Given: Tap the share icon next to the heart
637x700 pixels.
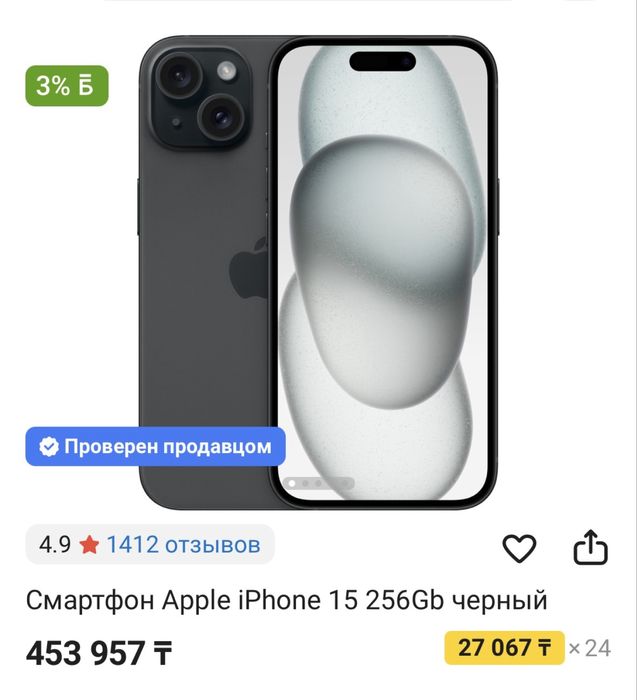Looking at the screenshot, I should [591, 547].
